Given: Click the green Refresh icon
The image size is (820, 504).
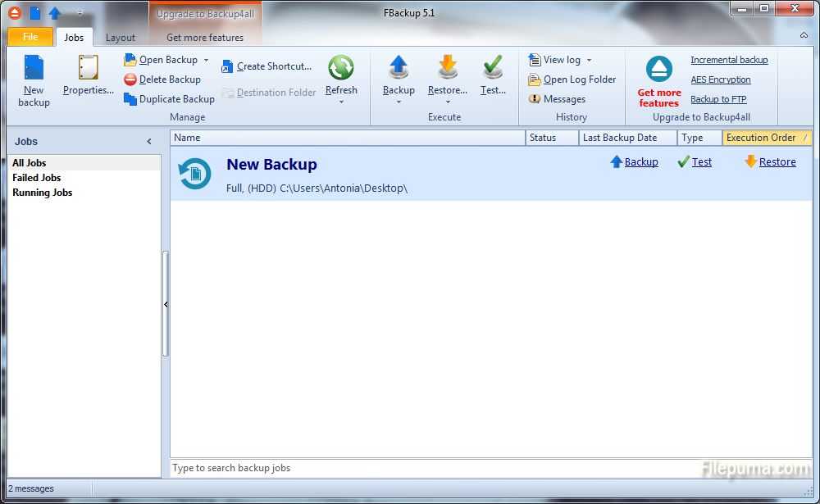Looking at the screenshot, I should 341,68.
